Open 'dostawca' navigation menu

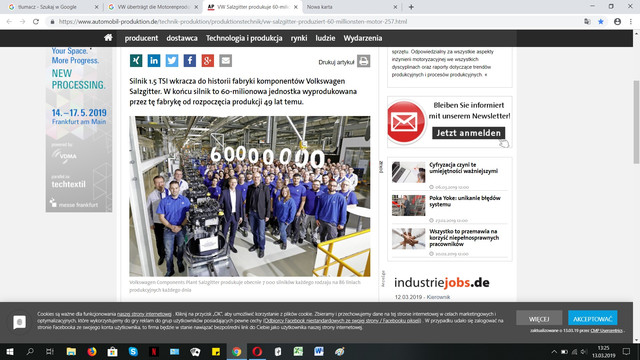[182, 38]
